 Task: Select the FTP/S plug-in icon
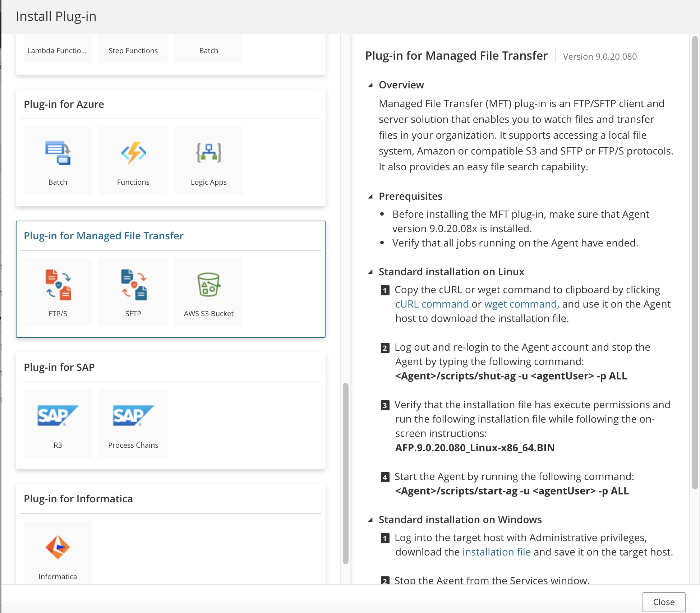(57, 291)
